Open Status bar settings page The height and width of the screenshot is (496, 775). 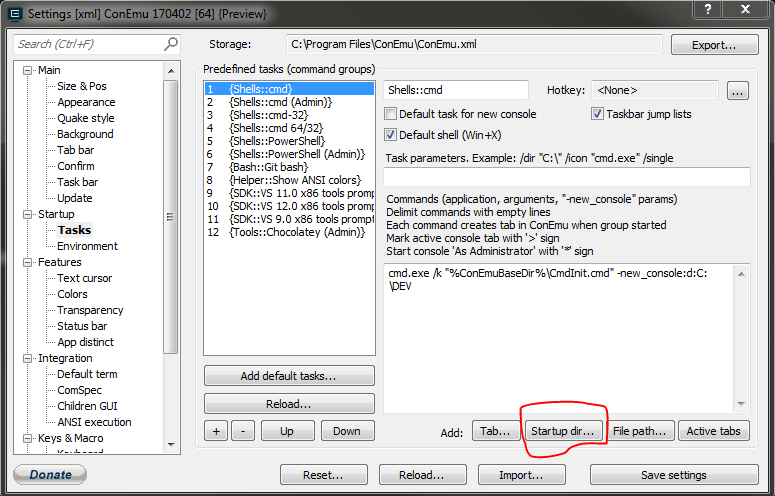(82, 326)
